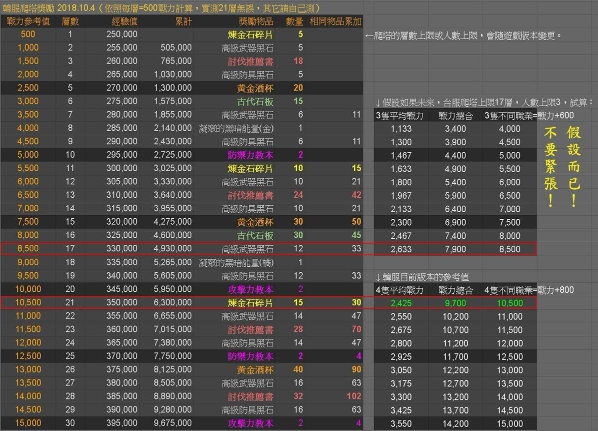Viewport: 598px width, 431px height.
Task: Select total power cell 3,900
Action: click(x=455, y=142)
